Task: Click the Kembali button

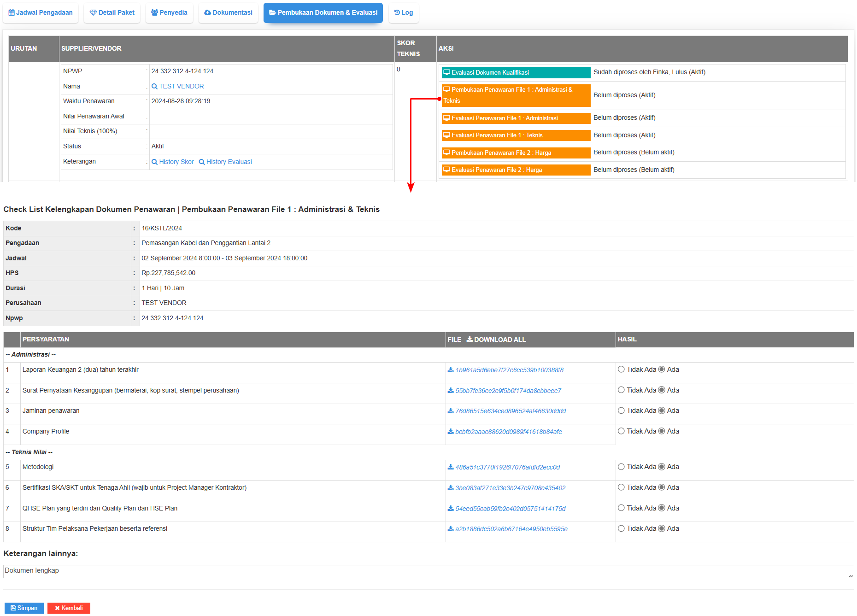Action: 69,608
